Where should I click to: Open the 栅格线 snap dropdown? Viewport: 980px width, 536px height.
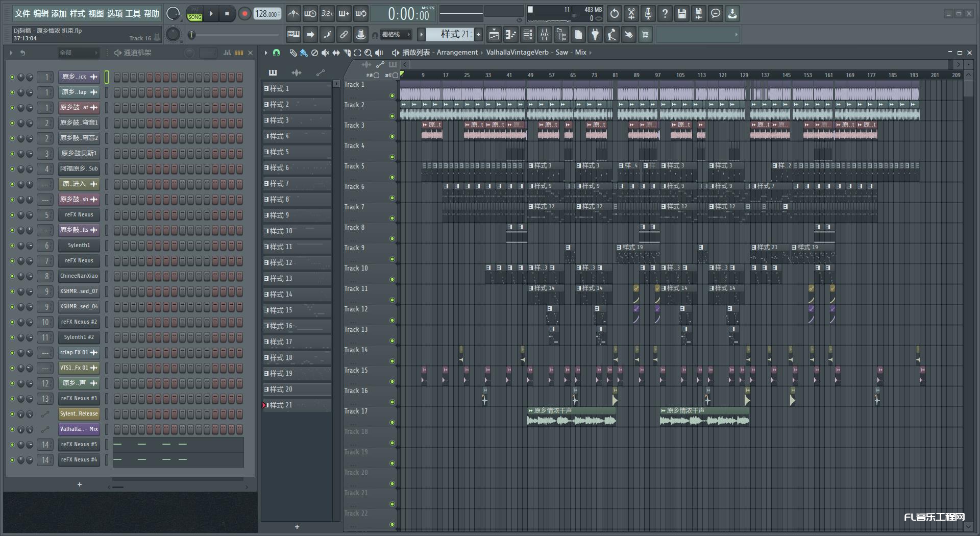point(396,35)
